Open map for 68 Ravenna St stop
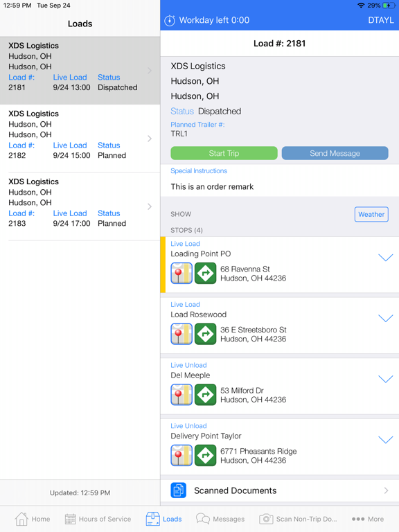Viewport: 399px width, 532px height. 181,273
